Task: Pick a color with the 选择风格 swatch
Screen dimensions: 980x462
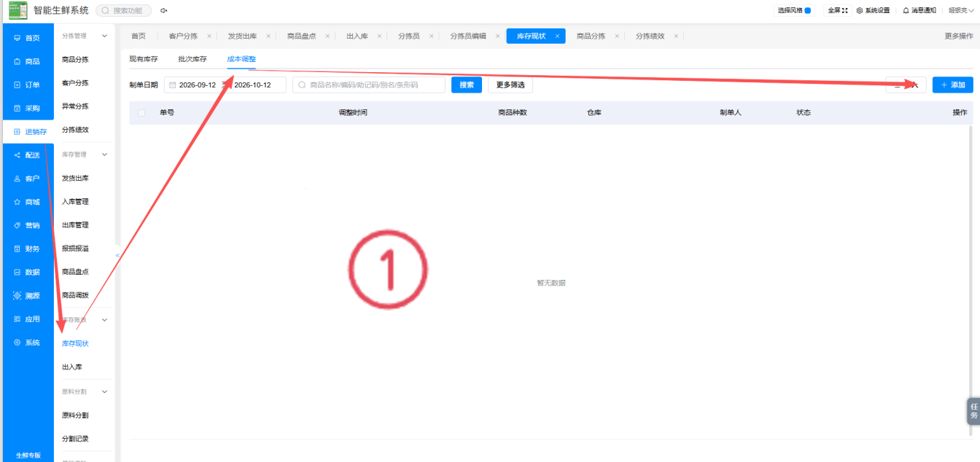Action: (x=808, y=11)
